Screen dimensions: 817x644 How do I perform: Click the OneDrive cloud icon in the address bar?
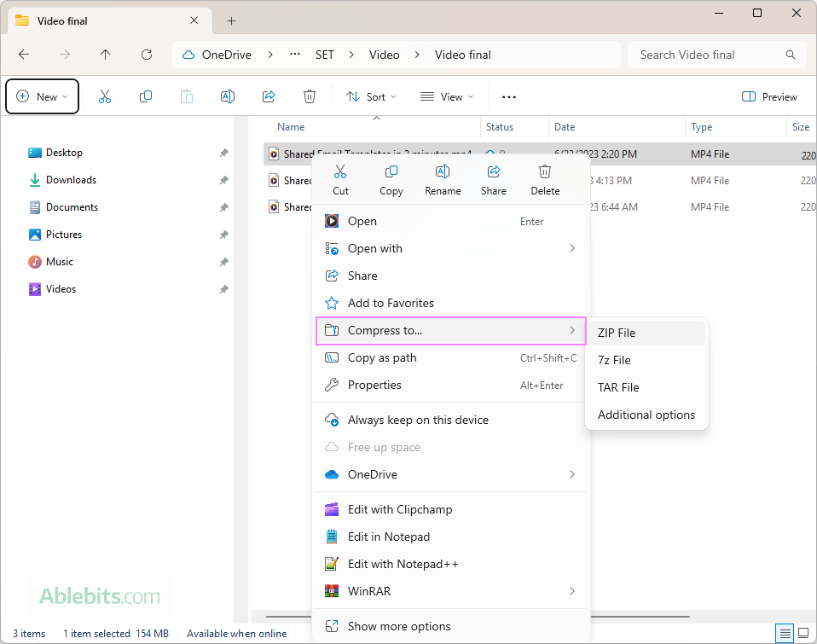(x=188, y=55)
